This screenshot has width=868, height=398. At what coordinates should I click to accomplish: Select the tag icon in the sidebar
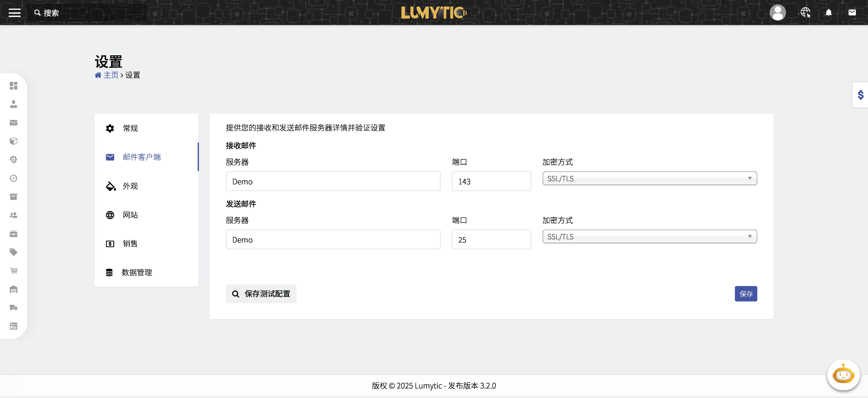click(13, 252)
